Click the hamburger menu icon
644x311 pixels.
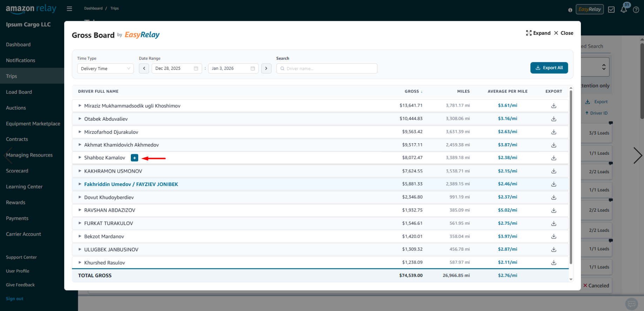click(x=69, y=8)
